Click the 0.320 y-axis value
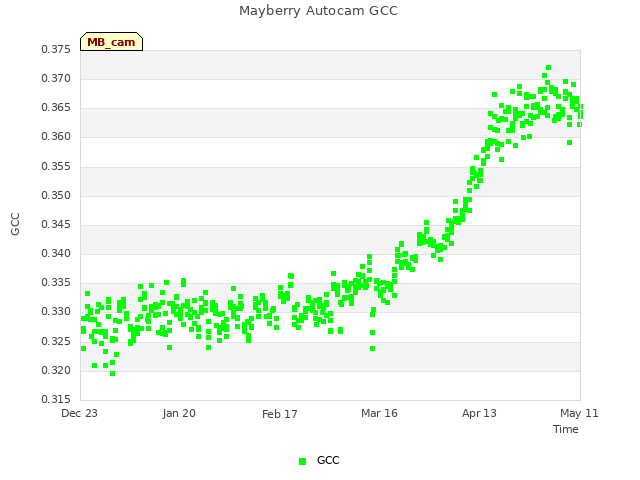This screenshot has width=640, height=480. tap(56, 371)
